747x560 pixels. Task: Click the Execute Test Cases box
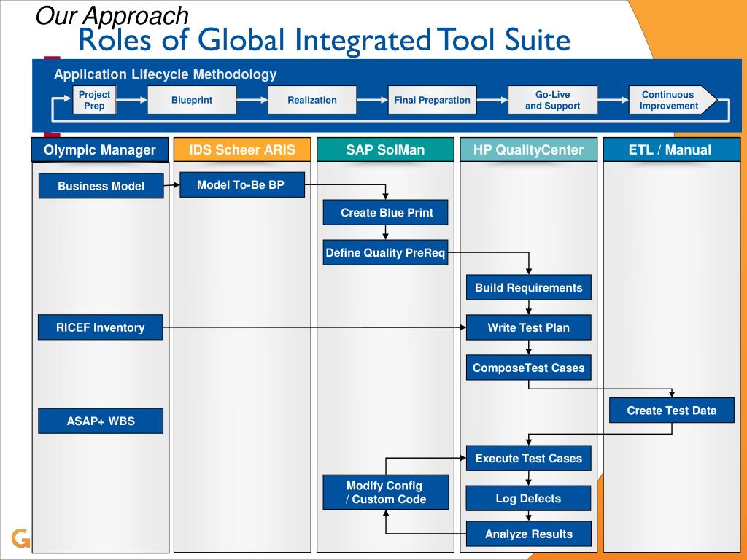pos(528,458)
